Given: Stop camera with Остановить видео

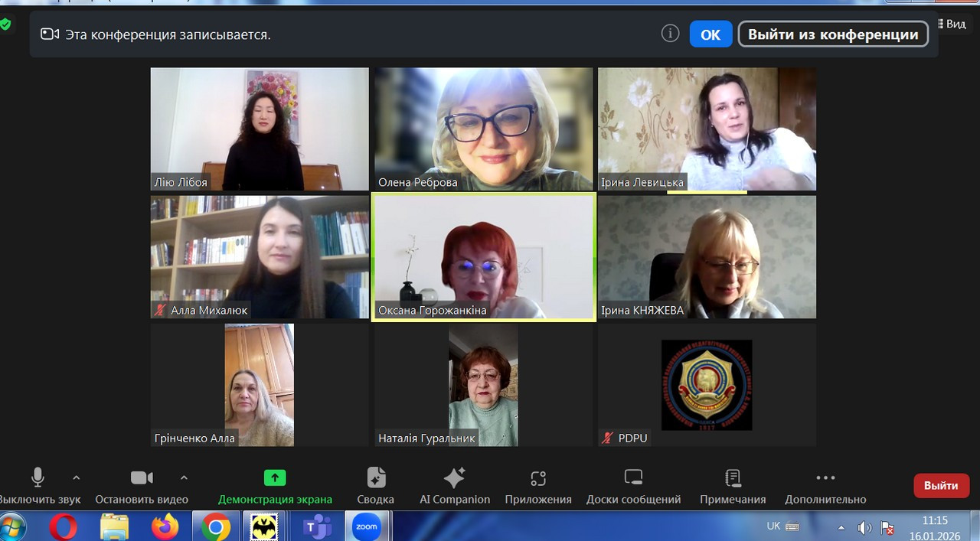Looking at the screenshot, I should click(142, 478).
